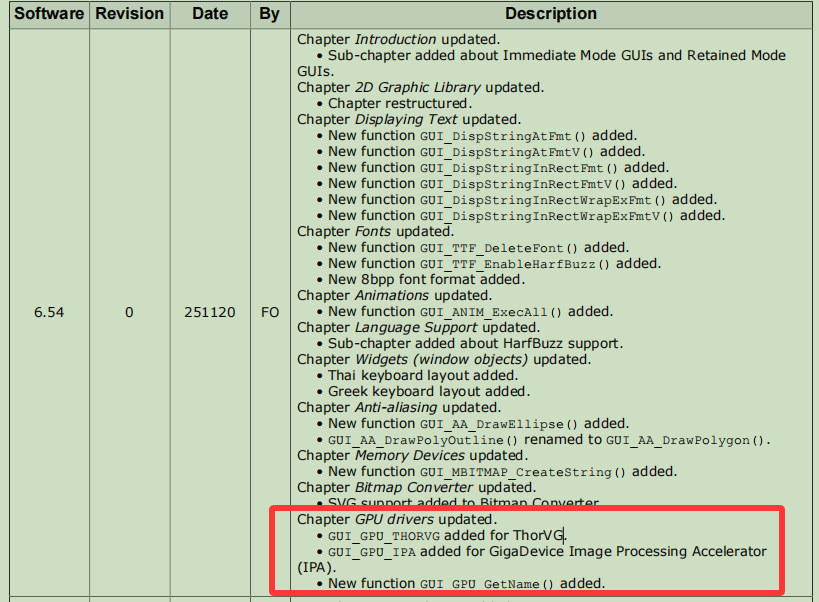Click the FO author initials

coord(270,312)
